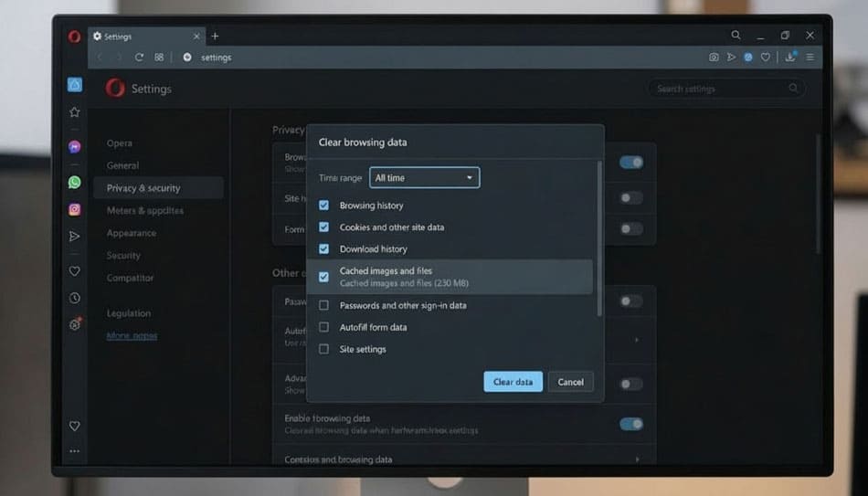
Task: Open the Time range dropdown
Action: point(424,177)
